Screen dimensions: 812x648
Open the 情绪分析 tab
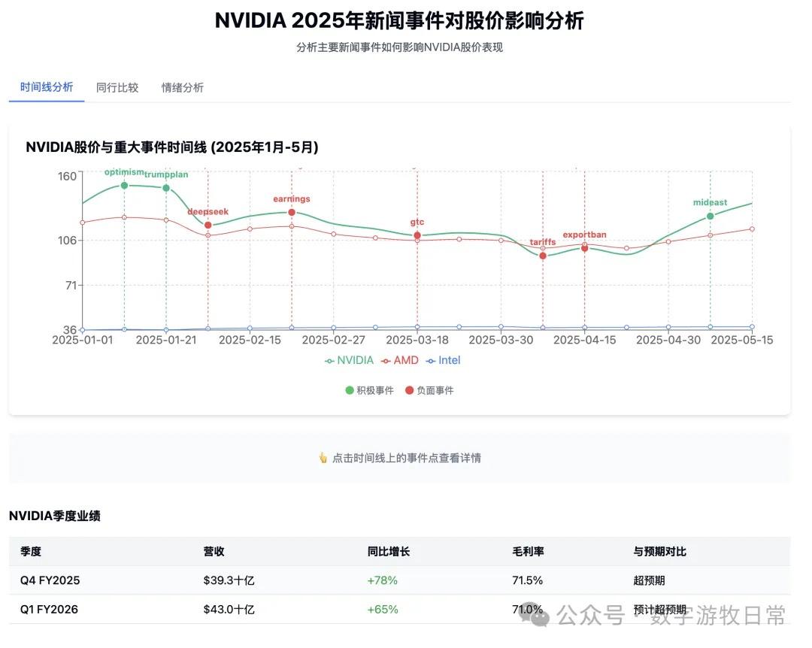pos(183,87)
